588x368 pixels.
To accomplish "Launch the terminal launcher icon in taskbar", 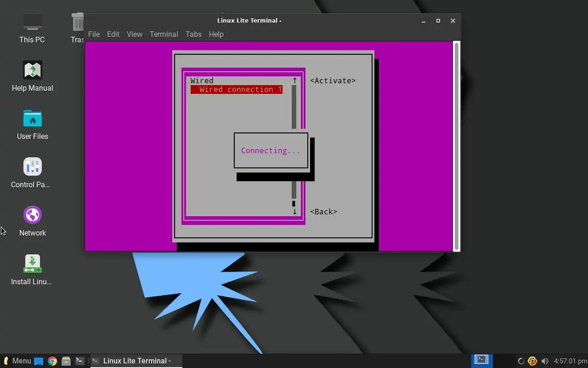I will coord(79,361).
